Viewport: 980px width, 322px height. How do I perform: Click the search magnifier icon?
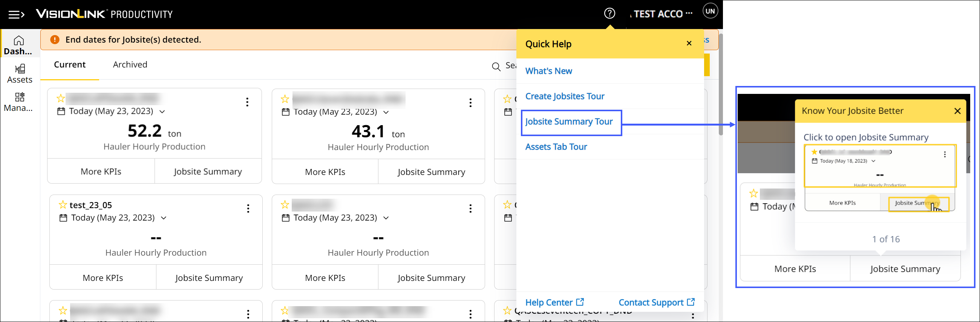(x=496, y=67)
